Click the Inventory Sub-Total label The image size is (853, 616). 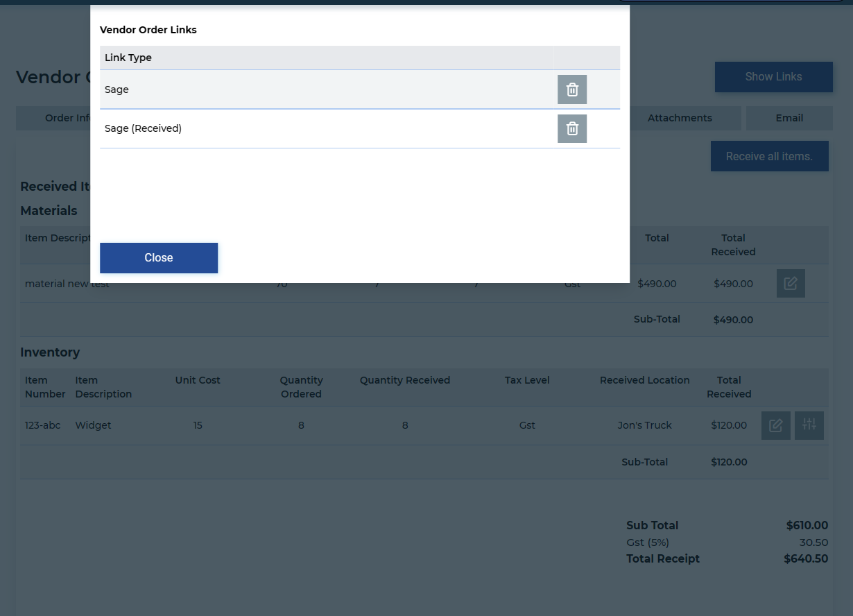pyautogui.click(x=645, y=462)
